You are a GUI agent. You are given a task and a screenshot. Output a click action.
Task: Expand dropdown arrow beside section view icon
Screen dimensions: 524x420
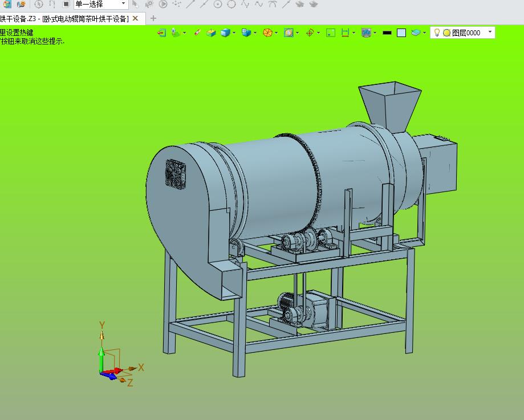pyautogui.click(x=298, y=32)
